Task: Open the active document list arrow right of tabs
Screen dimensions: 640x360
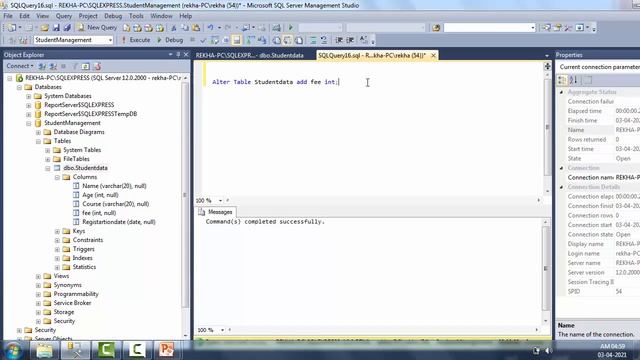Action: coord(547,55)
